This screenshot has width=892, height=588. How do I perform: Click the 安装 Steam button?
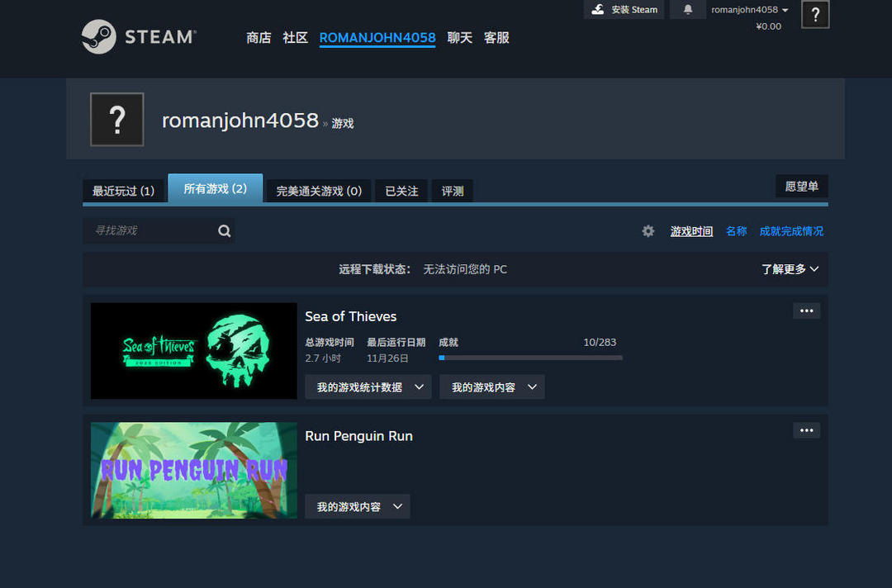[x=624, y=10]
